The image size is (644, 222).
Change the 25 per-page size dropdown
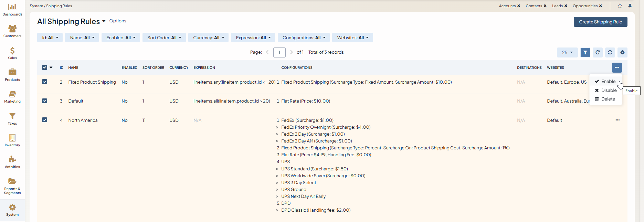point(567,52)
